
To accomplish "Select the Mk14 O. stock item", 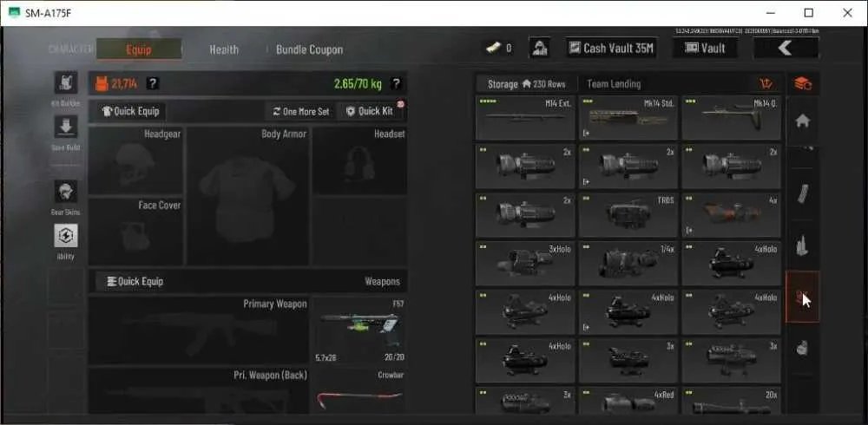I will tap(731, 118).
